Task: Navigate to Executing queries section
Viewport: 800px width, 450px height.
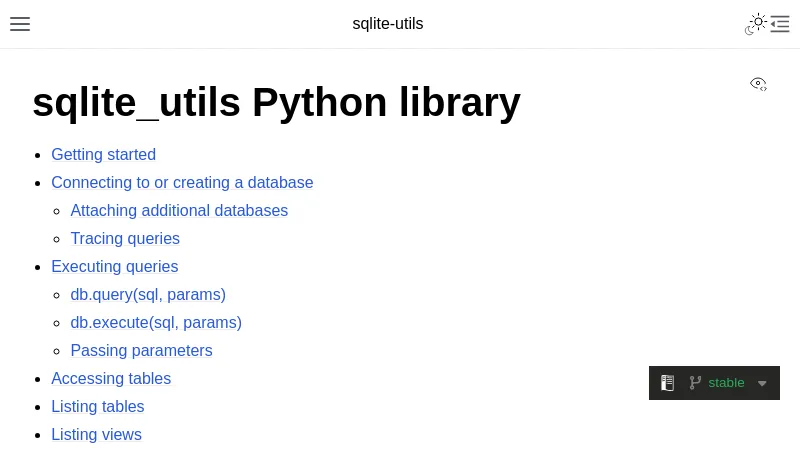Action: [x=114, y=267]
